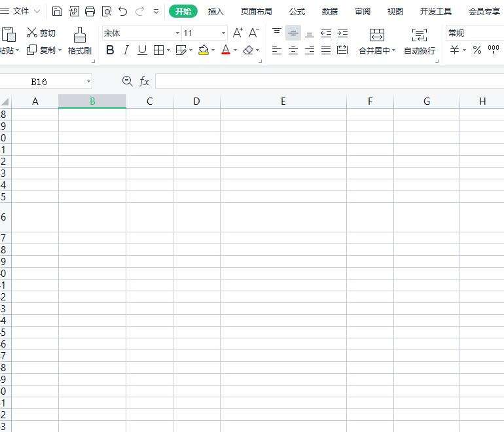This screenshot has height=432, width=504.
Task: Click the zoom magnifier near formula bar
Action: (128, 81)
